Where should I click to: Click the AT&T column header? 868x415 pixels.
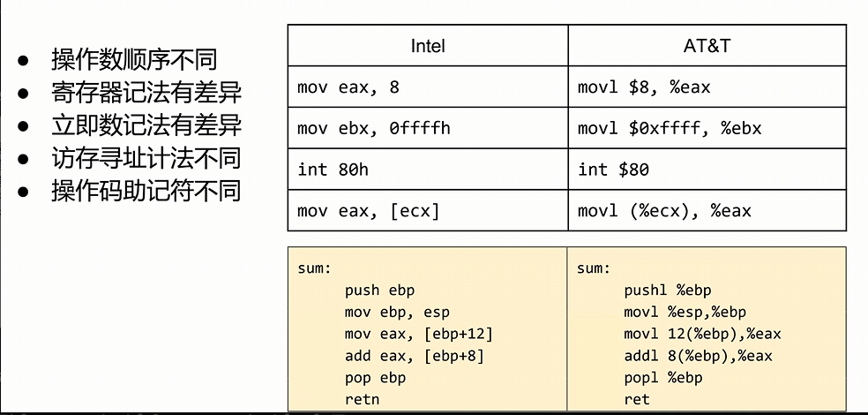pos(707,45)
